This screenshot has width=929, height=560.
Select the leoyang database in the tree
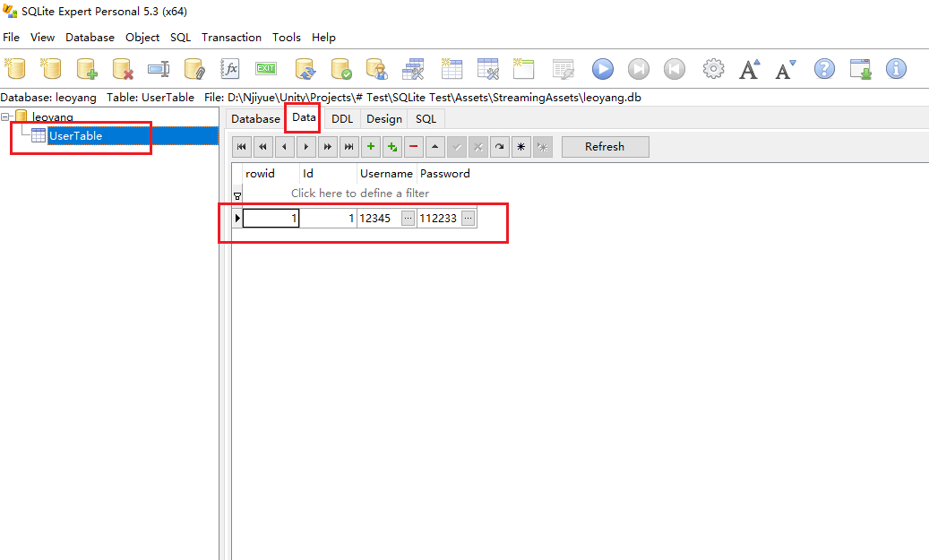pos(52,116)
